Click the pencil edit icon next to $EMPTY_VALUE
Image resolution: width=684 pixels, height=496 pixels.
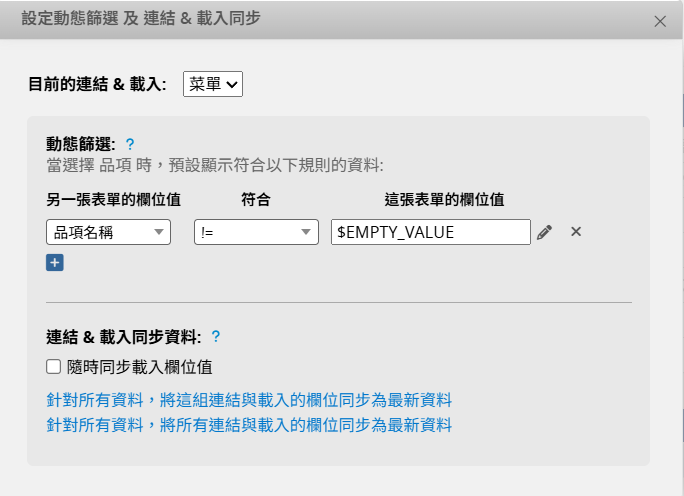544,232
